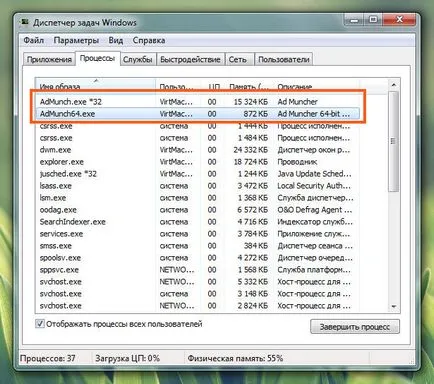
Task: Select the csrss.exe process using 1 484 КБ
Action: [x=197, y=138]
